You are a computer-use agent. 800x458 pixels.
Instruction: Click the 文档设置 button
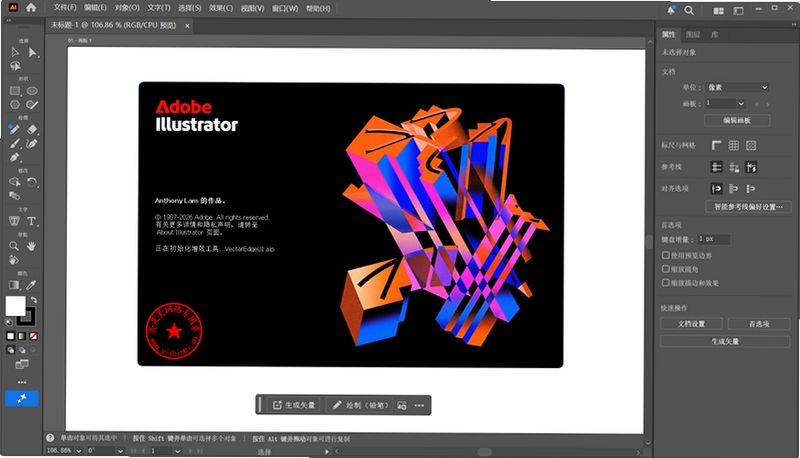click(691, 324)
